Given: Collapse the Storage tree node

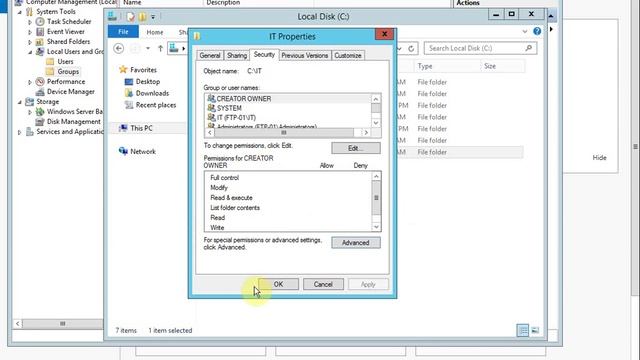Looking at the screenshot, I should pyautogui.click(x=19, y=102).
